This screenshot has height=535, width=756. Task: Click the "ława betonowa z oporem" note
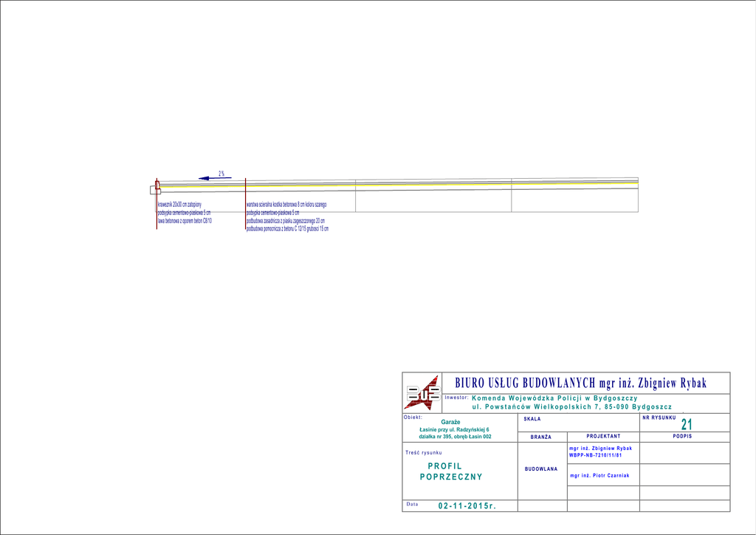point(185,221)
